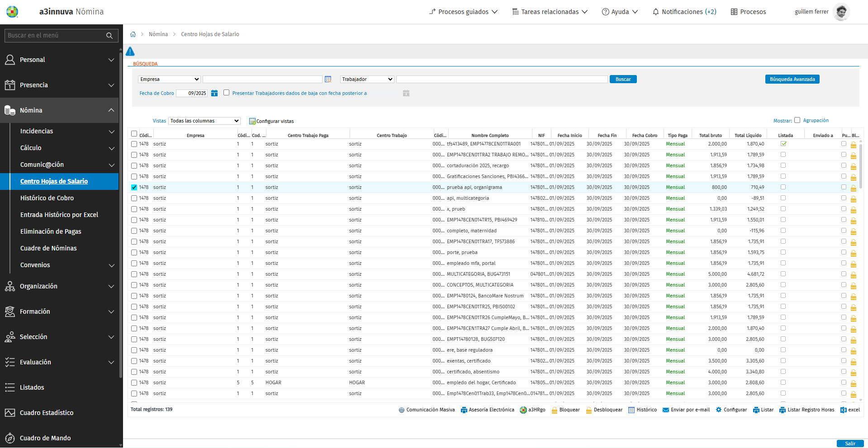Viewport: 868px width, 448px height.
Task: Open Histórico de Cobro in sidebar
Action: (x=47, y=198)
